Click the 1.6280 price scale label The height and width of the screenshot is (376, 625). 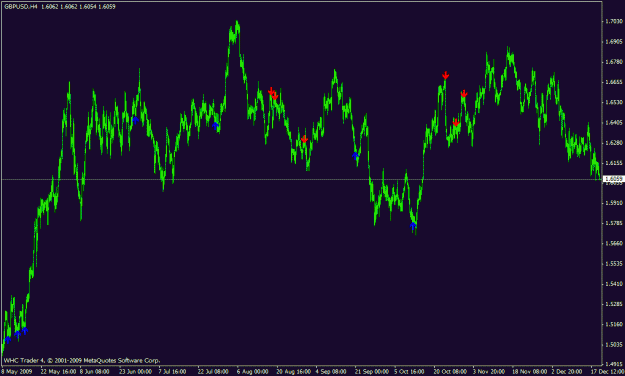[614, 142]
